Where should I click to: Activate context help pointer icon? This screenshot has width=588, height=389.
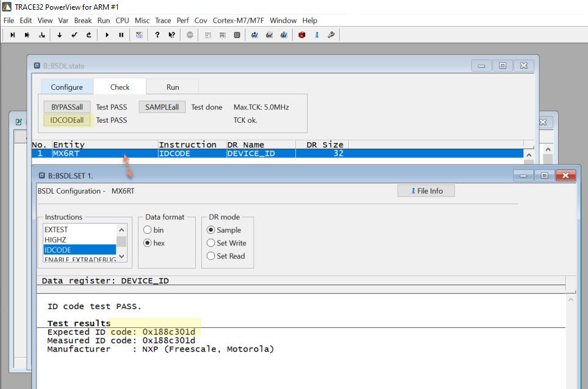172,35
